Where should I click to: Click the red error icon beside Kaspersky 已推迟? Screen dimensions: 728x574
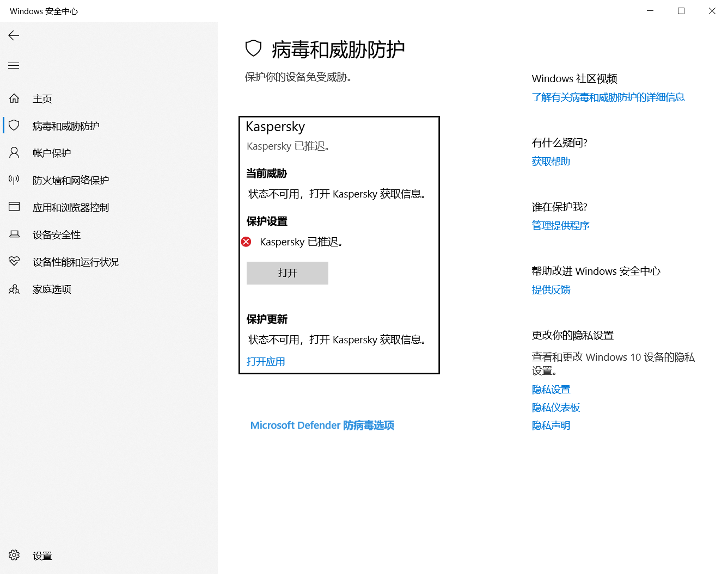point(246,242)
